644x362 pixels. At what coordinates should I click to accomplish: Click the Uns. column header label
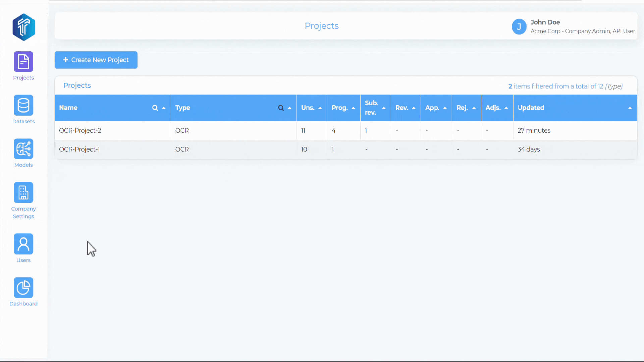click(x=308, y=108)
